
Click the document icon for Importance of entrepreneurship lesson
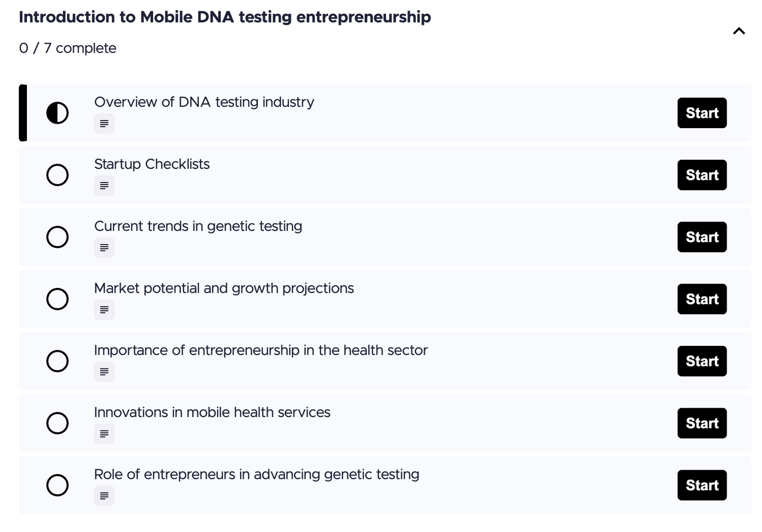tap(104, 372)
